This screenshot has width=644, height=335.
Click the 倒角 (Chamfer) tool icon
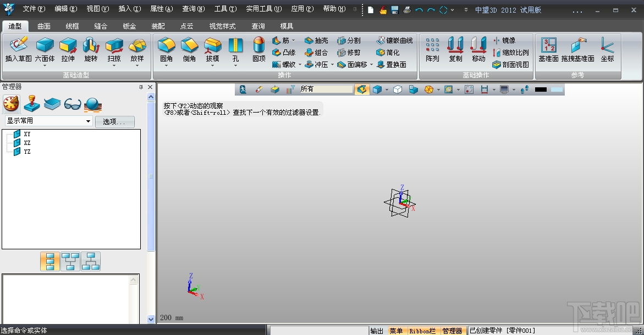coord(189,45)
